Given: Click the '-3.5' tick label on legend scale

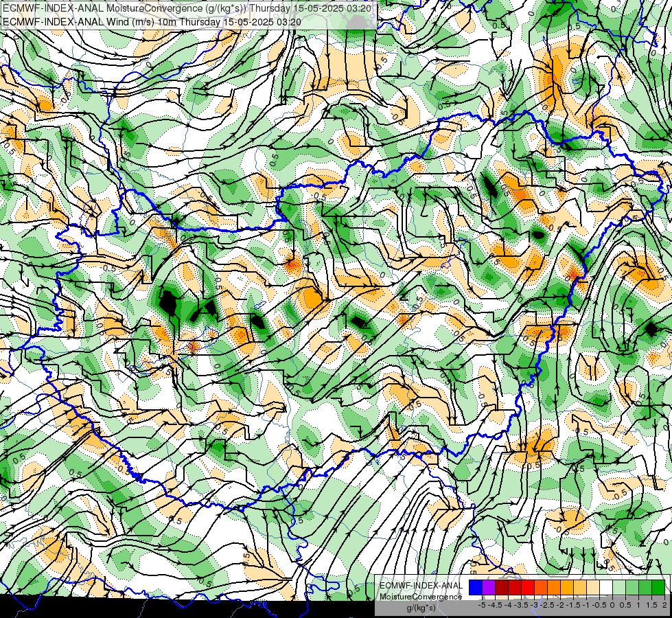Looking at the screenshot, I should coord(521,605).
